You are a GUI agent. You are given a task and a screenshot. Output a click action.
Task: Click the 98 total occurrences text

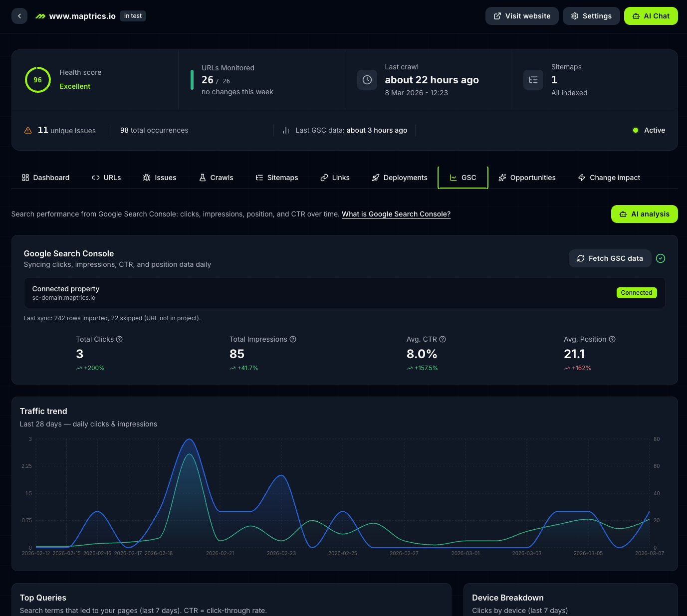pos(154,130)
